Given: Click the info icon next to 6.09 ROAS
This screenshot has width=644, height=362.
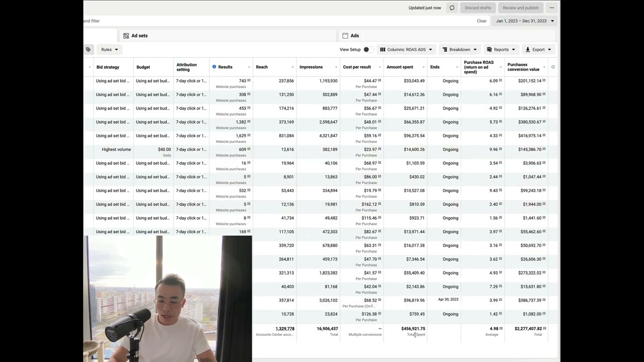Looking at the screenshot, I should (501, 80).
